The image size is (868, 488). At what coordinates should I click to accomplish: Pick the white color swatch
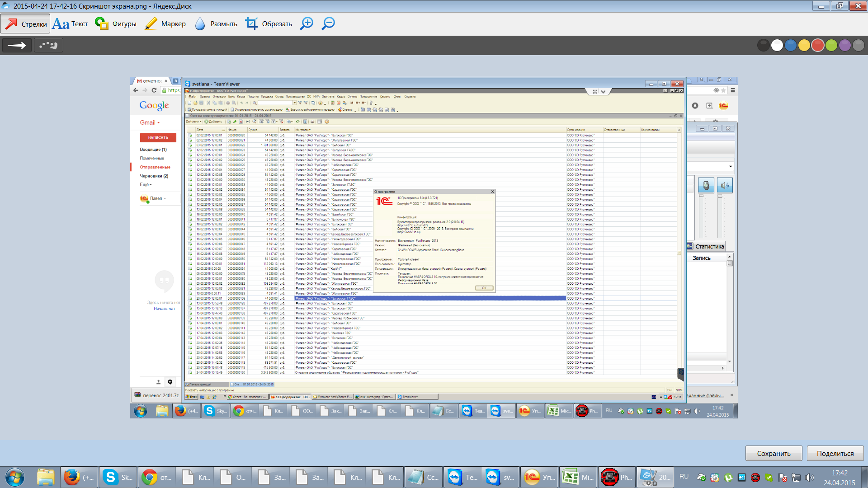click(x=777, y=45)
